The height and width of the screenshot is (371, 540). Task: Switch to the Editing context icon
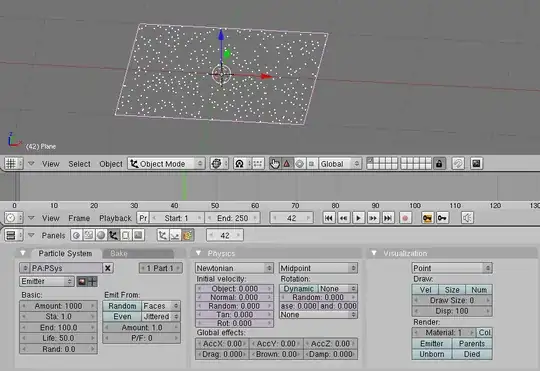point(126,235)
